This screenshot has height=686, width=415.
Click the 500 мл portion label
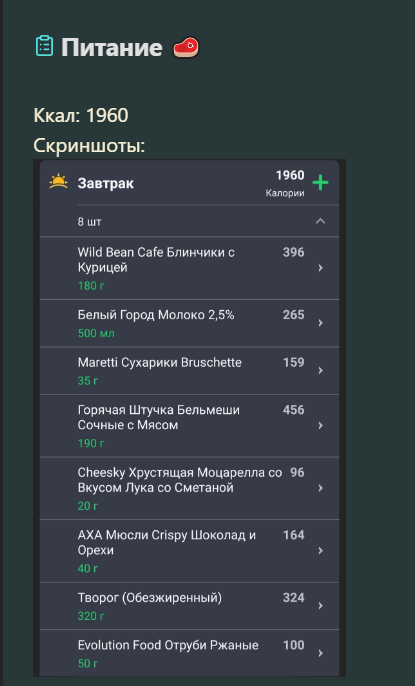96,333
